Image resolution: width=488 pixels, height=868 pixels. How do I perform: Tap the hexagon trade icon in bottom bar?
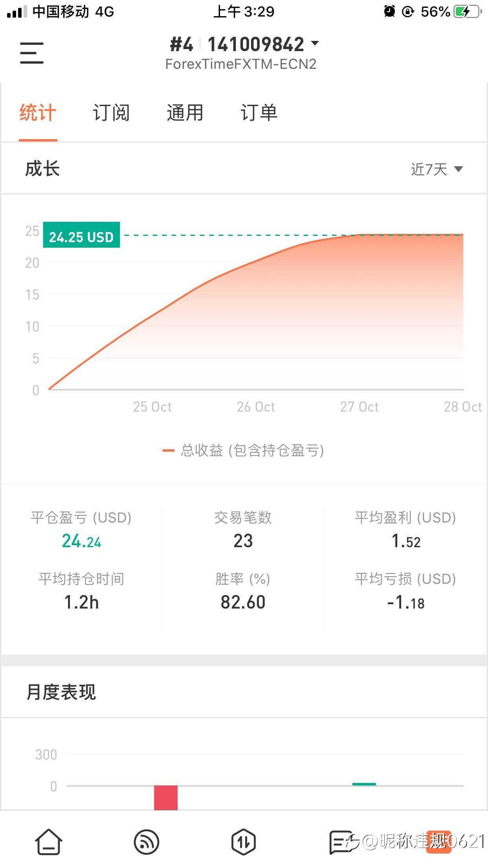click(244, 842)
